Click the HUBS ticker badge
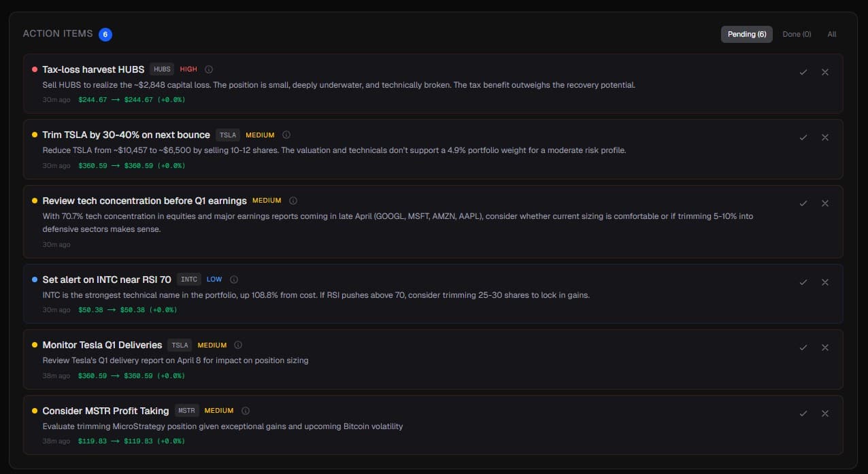Image resolution: width=868 pixels, height=474 pixels. point(162,69)
